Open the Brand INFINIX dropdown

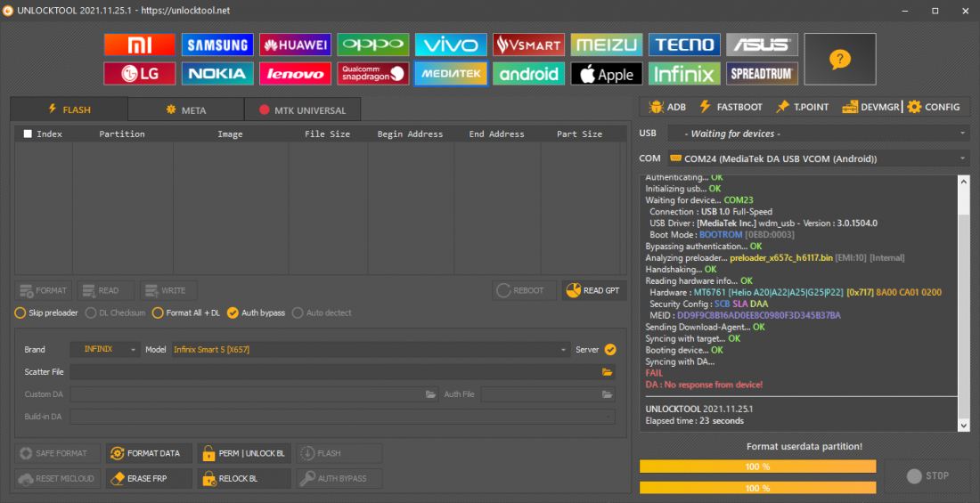tap(105, 349)
